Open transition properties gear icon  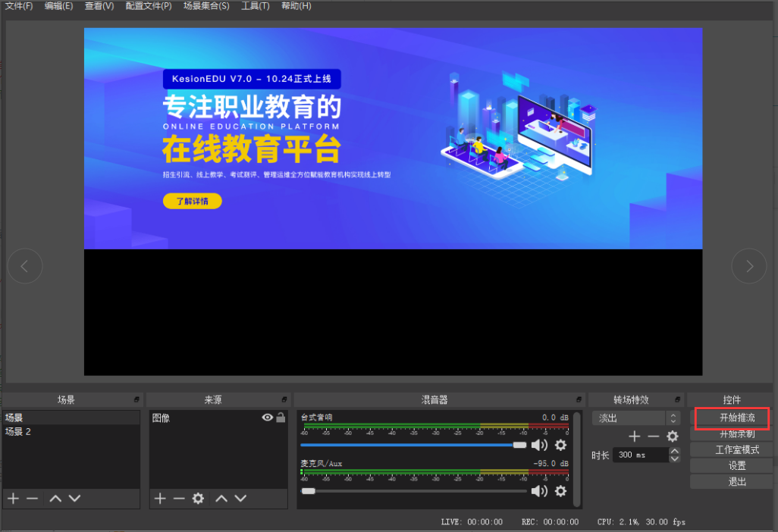coord(672,437)
